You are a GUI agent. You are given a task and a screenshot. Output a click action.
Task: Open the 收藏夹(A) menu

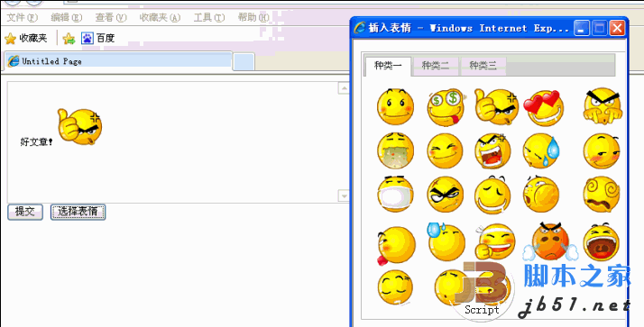[160, 17]
